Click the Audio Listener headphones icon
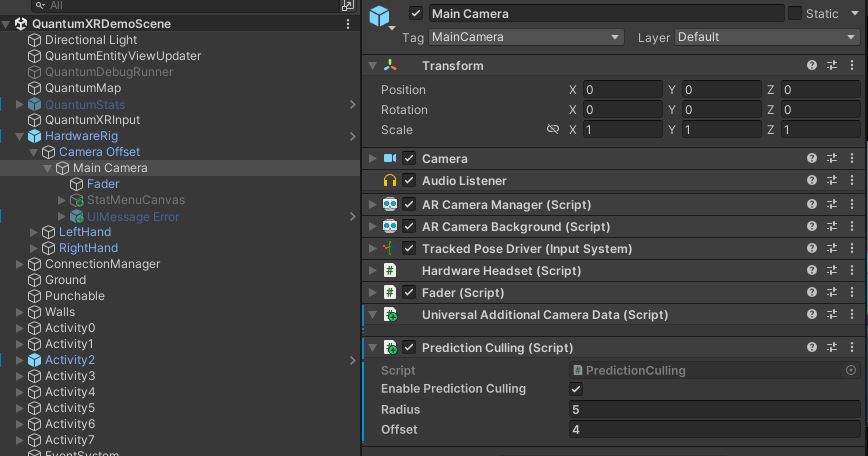 (390, 180)
